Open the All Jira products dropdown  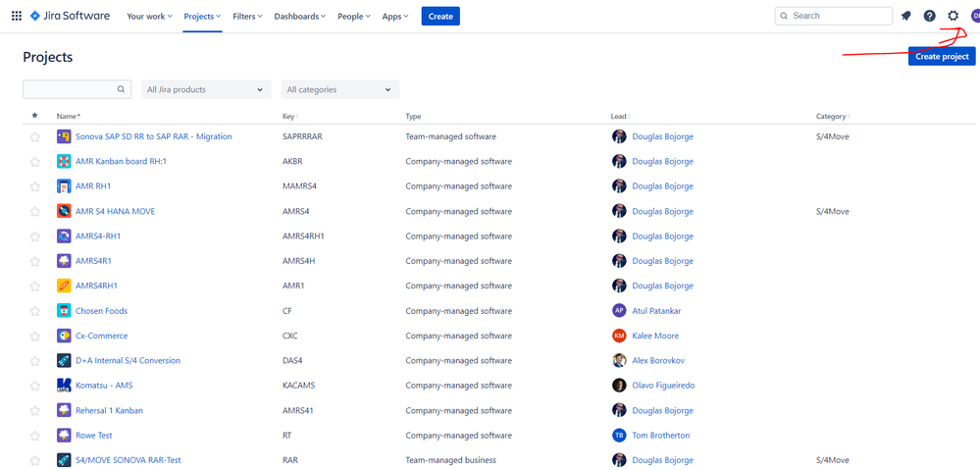click(206, 89)
